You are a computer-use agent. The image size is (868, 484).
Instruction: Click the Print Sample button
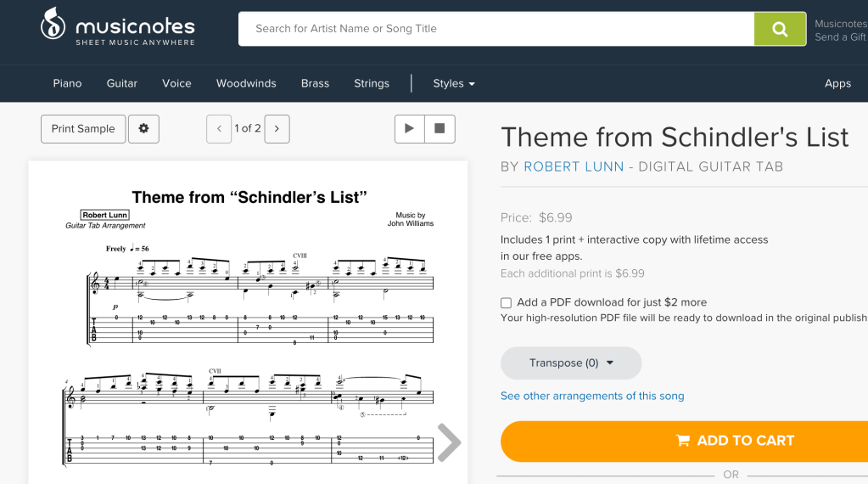(83, 129)
